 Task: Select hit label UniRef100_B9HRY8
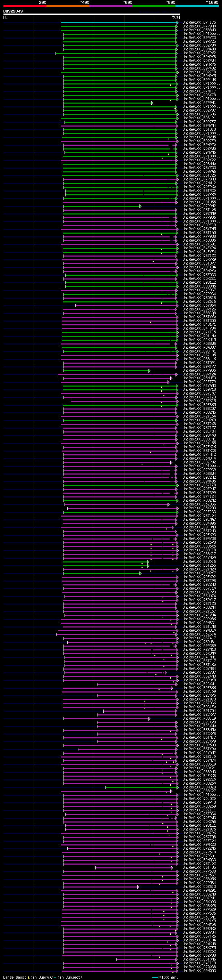tap(199, 57)
